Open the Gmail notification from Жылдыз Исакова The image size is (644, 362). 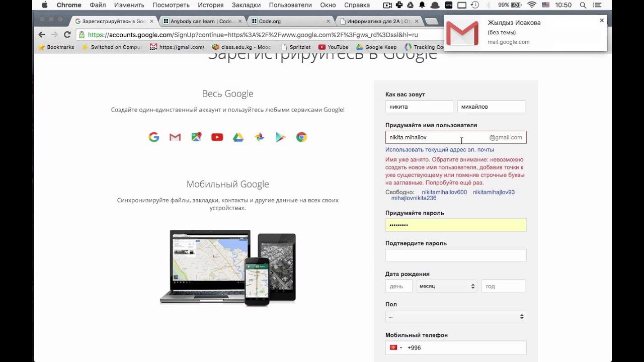[x=525, y=33]
